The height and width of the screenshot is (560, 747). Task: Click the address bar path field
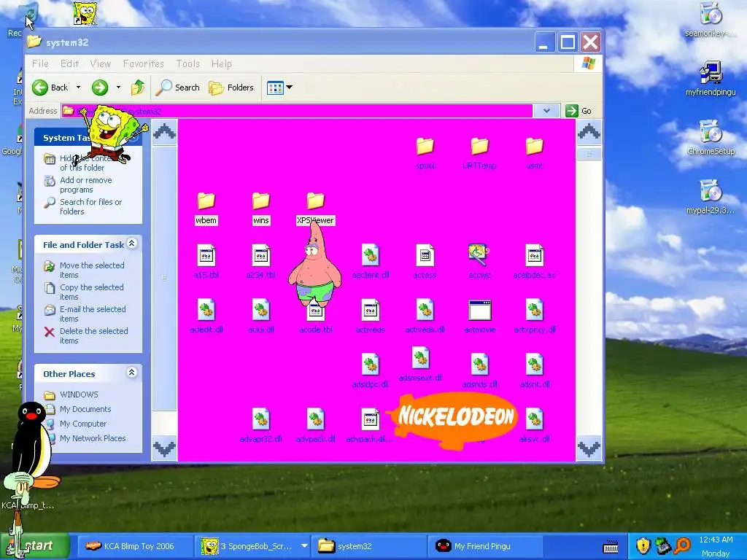click(x=297, y=111)
